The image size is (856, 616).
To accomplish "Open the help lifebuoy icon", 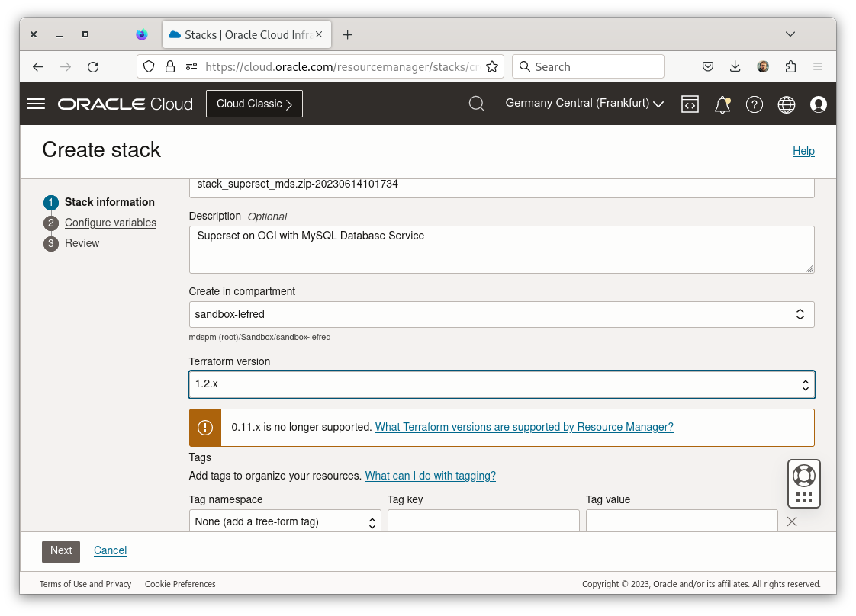I will (x=755, y=104).
